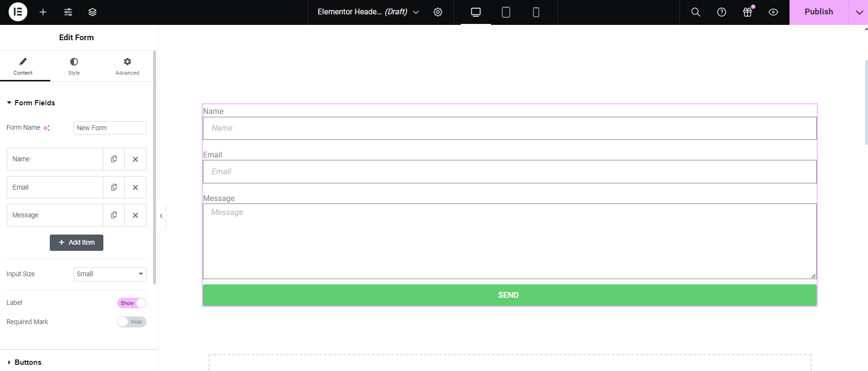Open the help question mark icon
Screen dimensions: 868x371
[722, 12]
